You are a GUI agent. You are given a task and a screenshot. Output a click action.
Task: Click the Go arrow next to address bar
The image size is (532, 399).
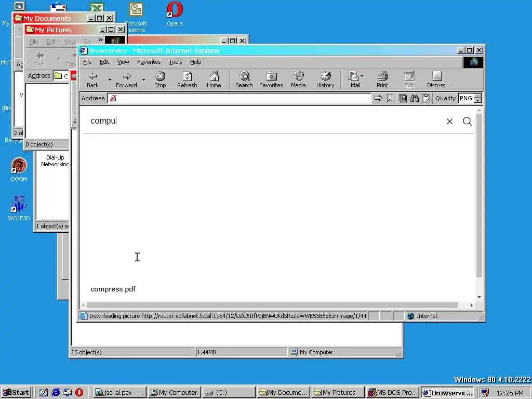pyautogui.click(x=378, y=98)
